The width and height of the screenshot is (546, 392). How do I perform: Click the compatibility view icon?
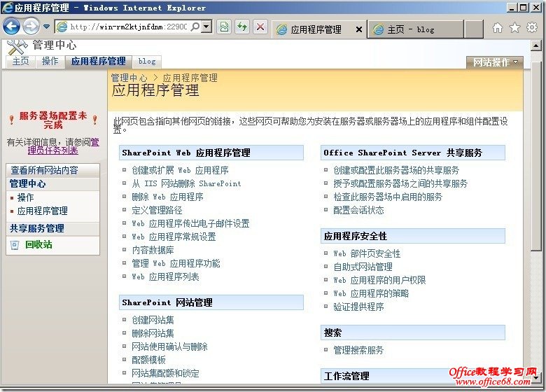(224, 27)
